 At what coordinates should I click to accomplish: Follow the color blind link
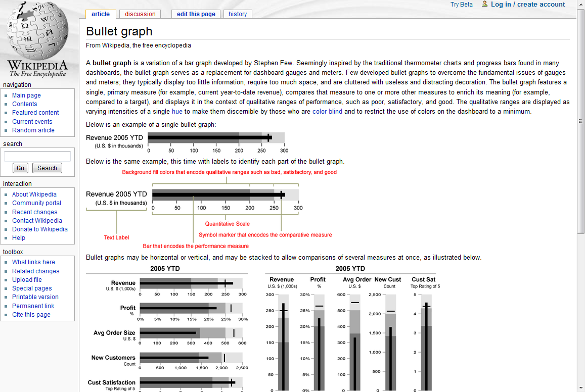[327, 112]
